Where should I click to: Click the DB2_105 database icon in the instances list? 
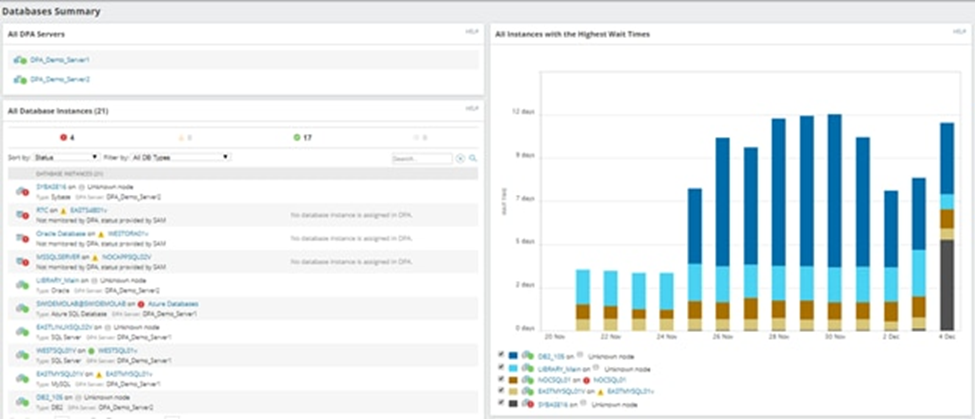click(x=22, y=402)
